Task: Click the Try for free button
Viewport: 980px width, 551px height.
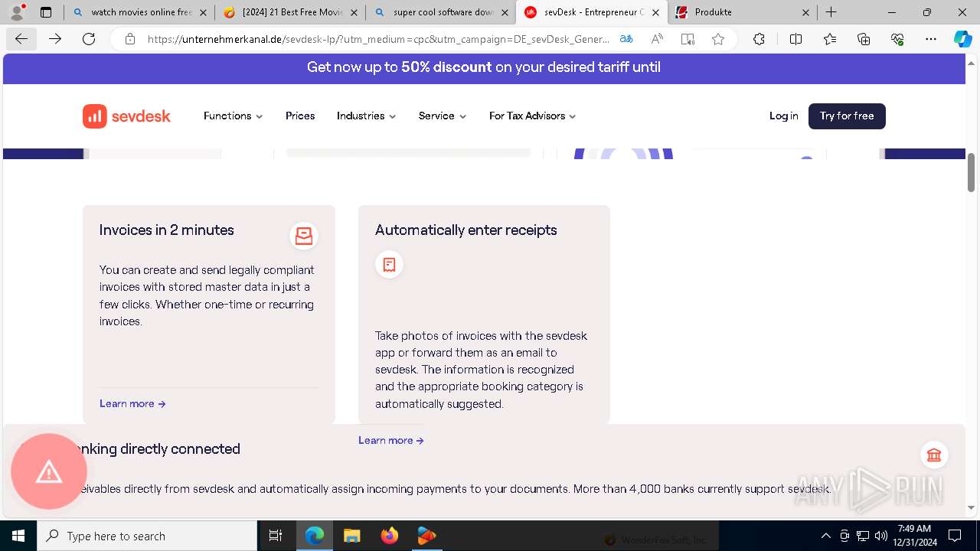Action: point(847,116)
